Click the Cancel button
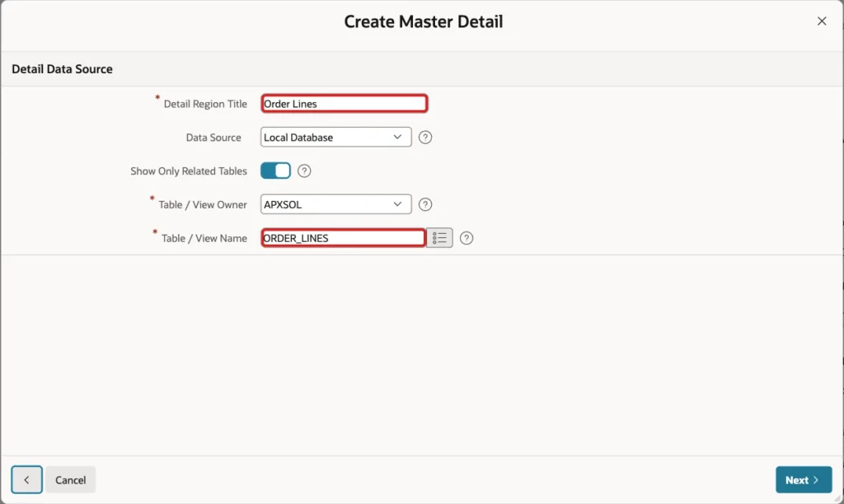844x504 pixels. (x=71, y=480)
